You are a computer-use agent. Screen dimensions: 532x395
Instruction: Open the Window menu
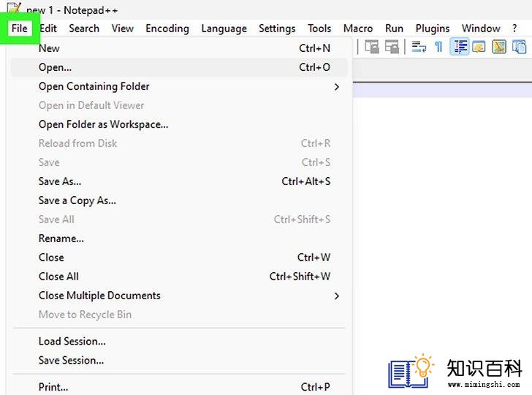point(481,29)
